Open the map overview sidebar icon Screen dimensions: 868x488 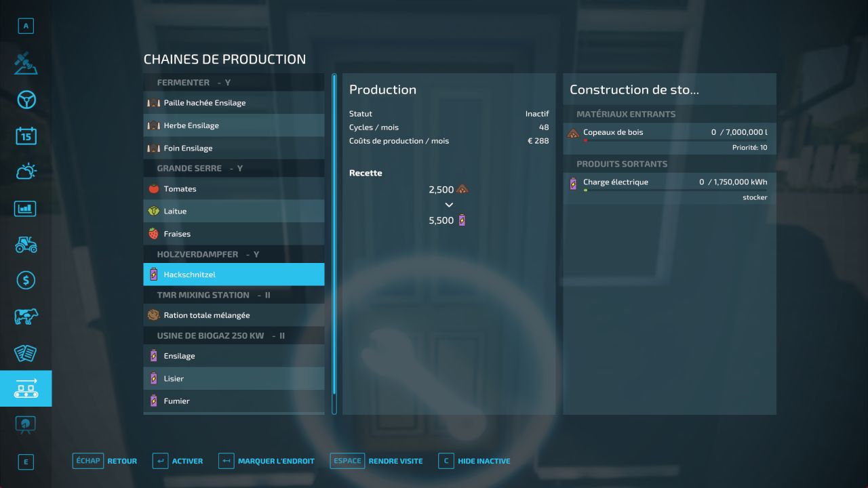pyautogui.click(x=26, y=64)
